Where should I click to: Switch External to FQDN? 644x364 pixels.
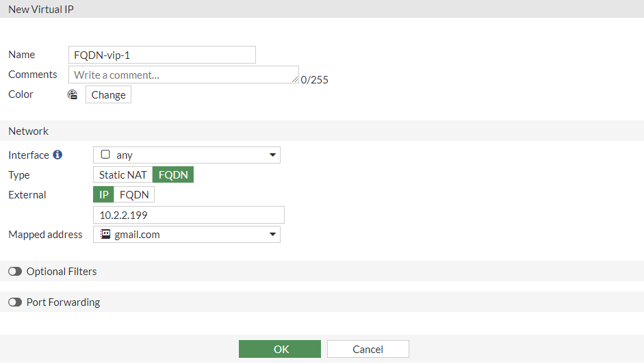(x=134, y=195)
